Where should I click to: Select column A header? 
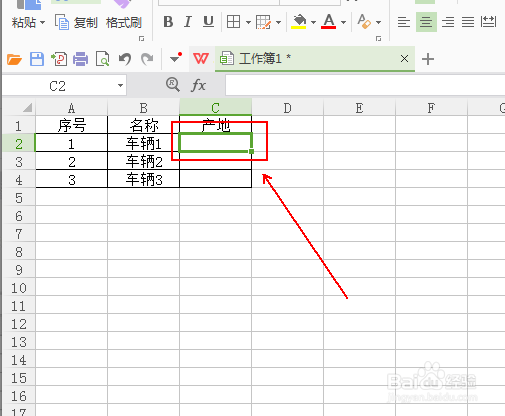pos(72,108)
